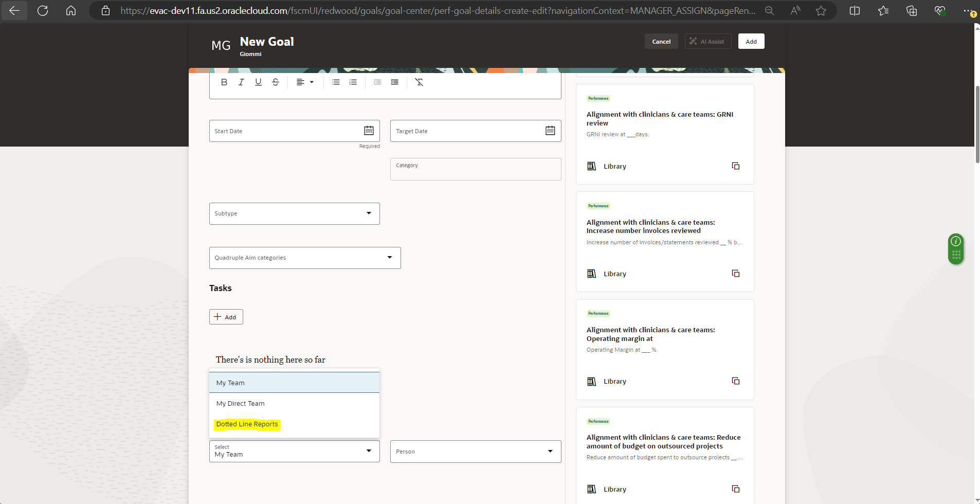
Task: Open browser settings and more menu
Action: [x=968, y=10]
